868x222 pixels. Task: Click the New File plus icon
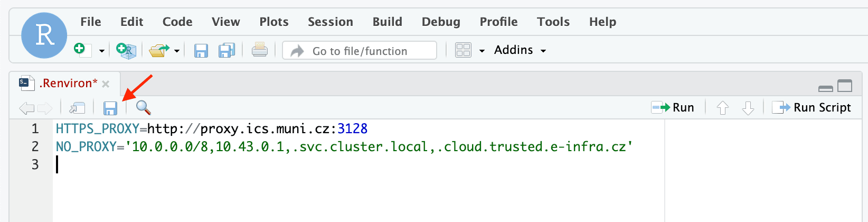[80, 50]
